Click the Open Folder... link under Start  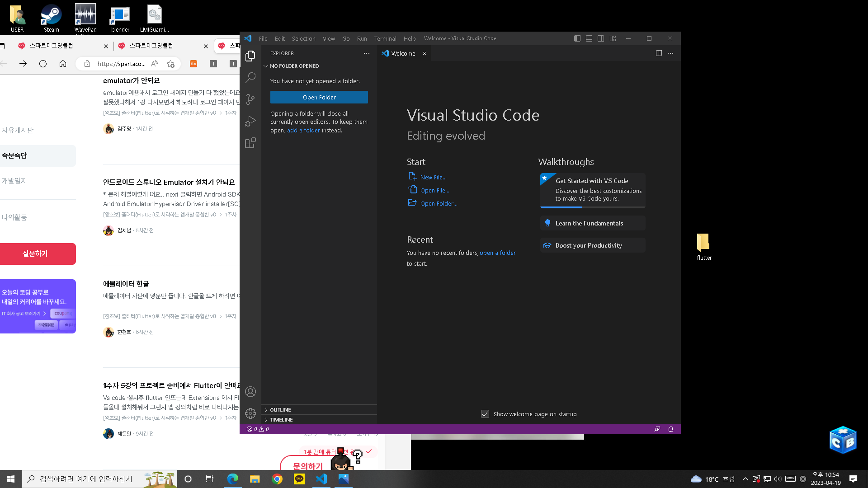click(x=439, y=203)
